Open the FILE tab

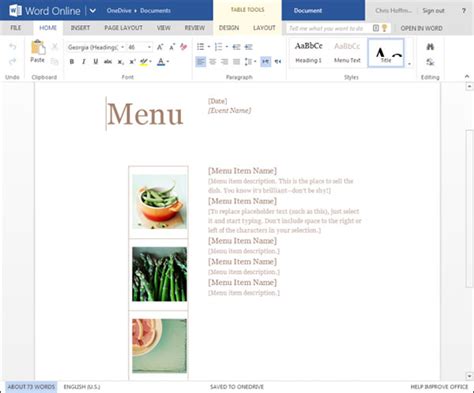coord(16,28)
